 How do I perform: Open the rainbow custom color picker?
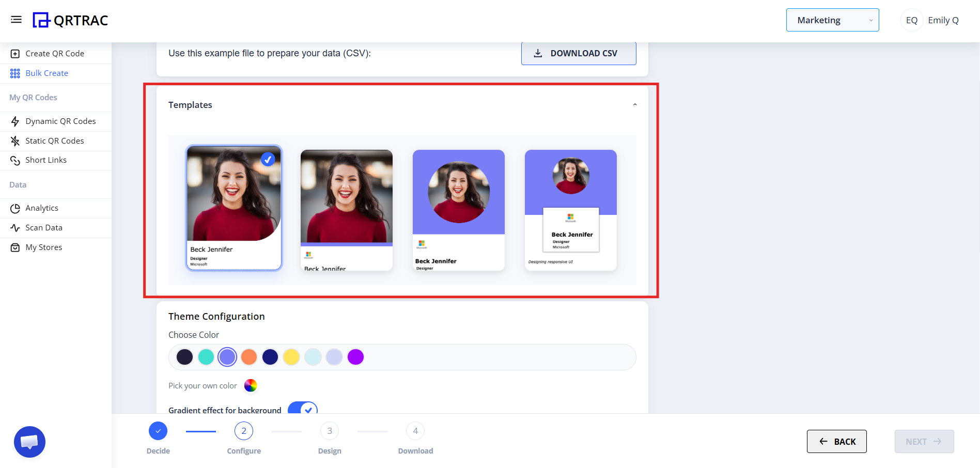click(x=251, y=385)
